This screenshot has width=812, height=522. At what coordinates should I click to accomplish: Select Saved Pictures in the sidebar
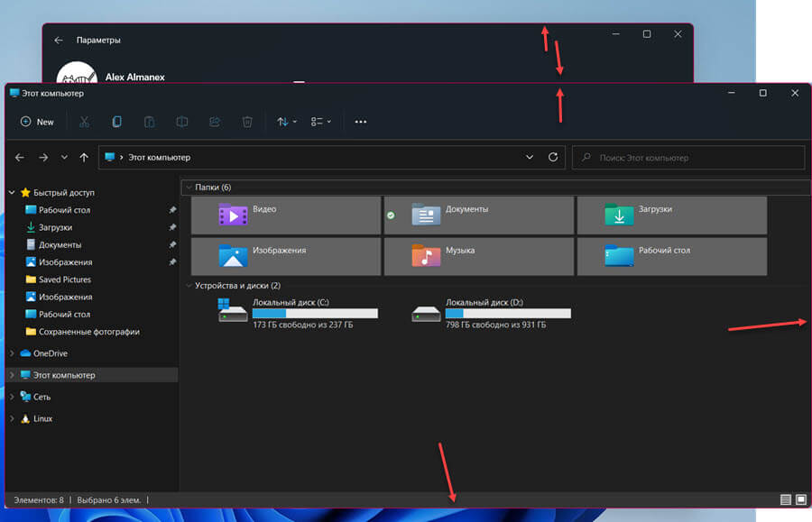tap(65, 279)
